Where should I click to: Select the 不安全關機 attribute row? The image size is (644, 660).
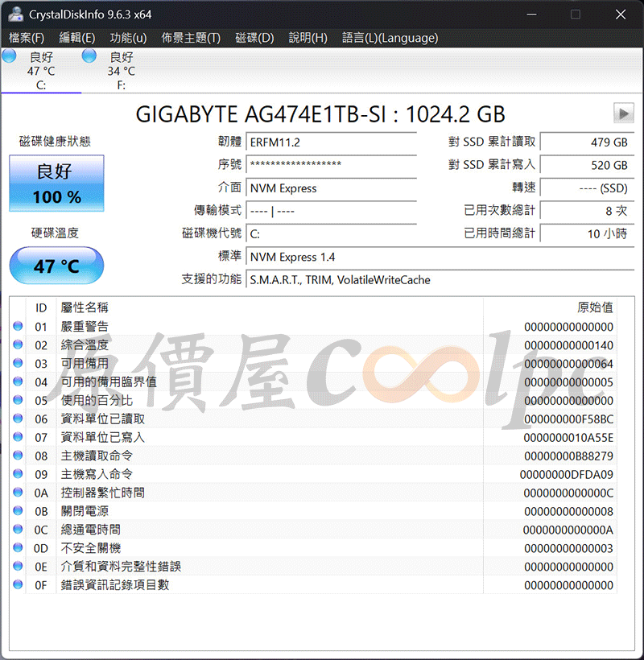(313, 548)
